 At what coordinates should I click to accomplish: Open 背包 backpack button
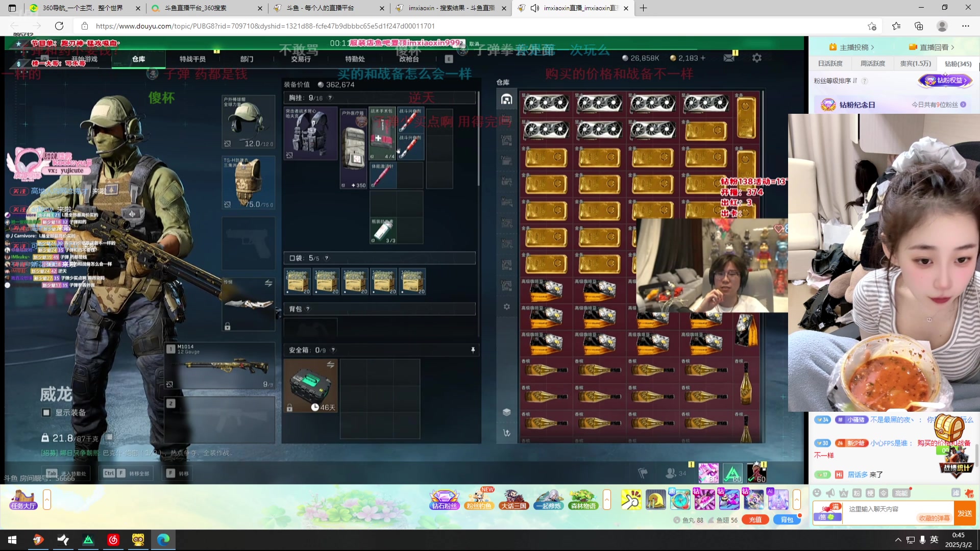tap(787, 520)
